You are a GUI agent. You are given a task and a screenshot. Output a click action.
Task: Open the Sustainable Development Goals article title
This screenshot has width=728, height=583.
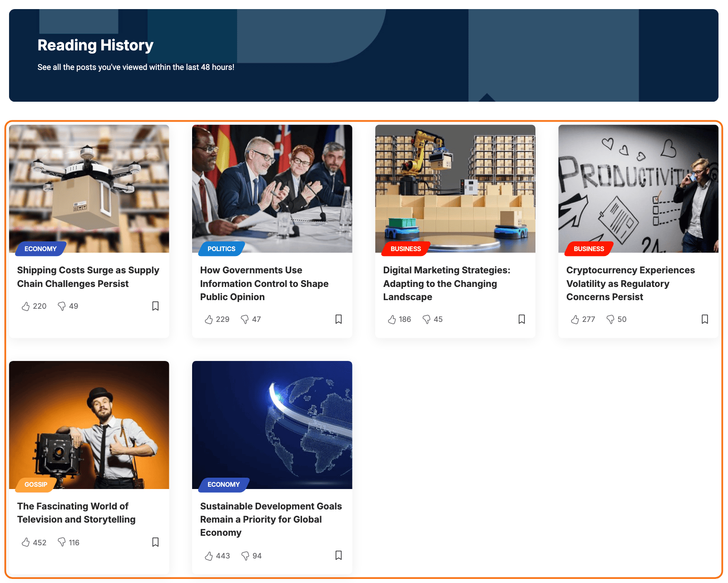click(271, 519)
